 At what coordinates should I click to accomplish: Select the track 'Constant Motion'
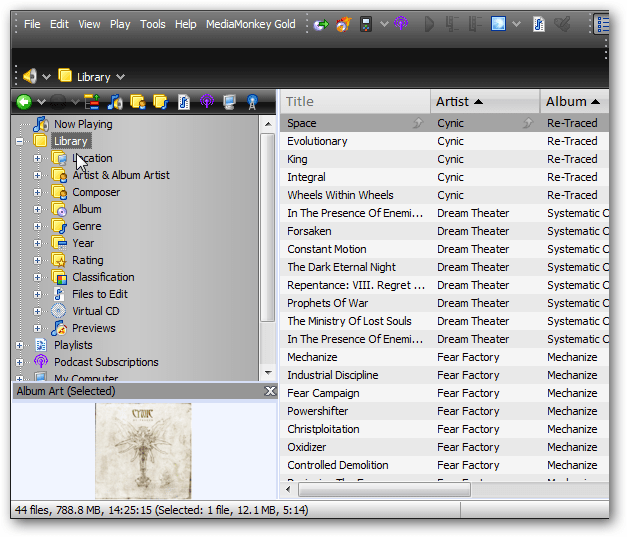[327, 249]
